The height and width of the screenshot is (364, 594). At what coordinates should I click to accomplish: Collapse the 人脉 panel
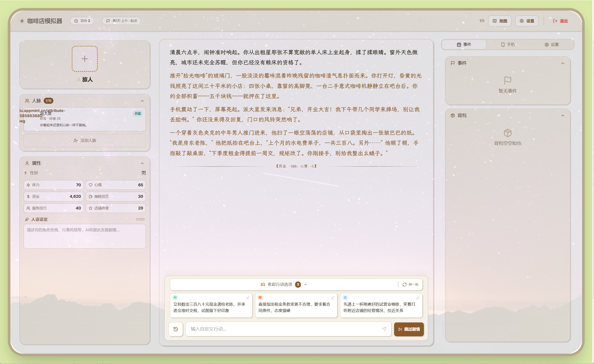pyautogui.click(x=142, y=101)
